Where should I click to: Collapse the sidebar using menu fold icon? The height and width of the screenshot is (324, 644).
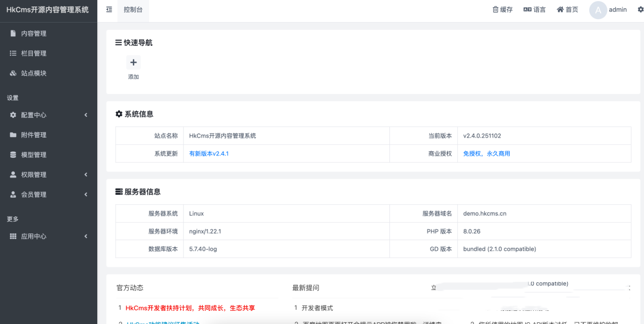click(109, 10)
